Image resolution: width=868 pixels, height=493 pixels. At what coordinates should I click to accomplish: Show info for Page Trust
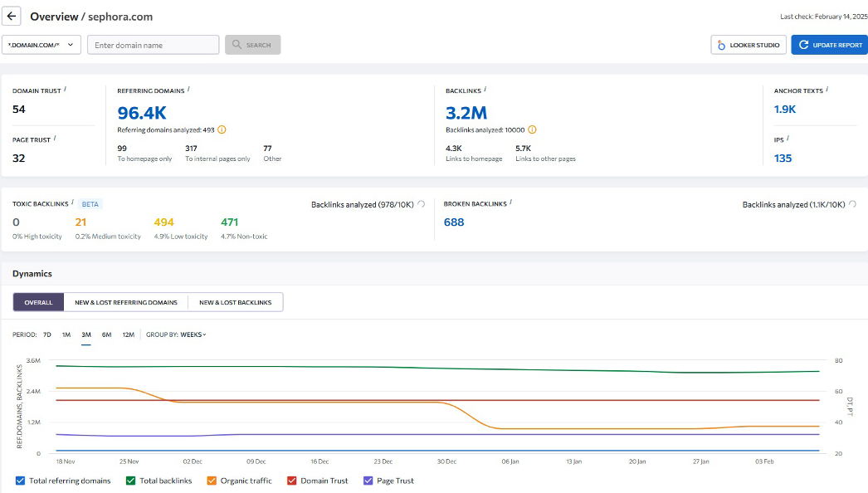pos(54,138)
